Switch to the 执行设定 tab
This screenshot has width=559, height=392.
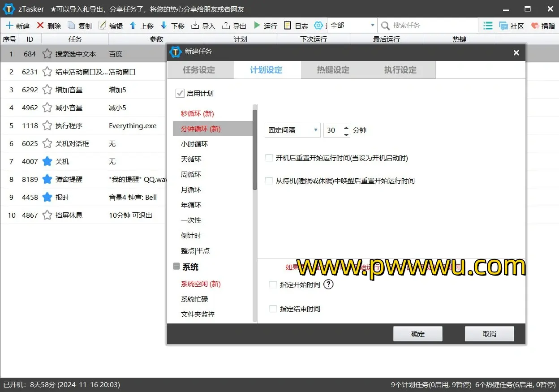coord(400,70)
